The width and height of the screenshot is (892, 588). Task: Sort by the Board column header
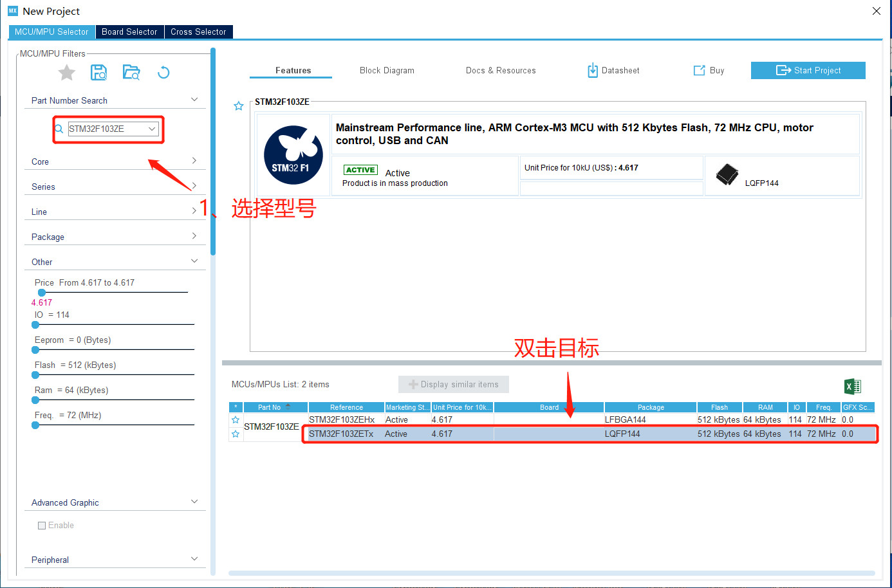pos(549,407)
